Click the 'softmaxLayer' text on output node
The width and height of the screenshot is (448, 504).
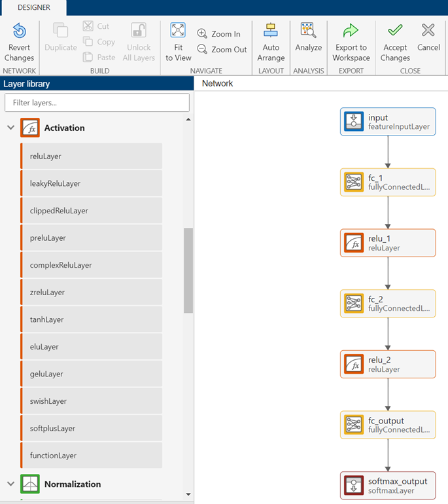[x=391, y=491]
